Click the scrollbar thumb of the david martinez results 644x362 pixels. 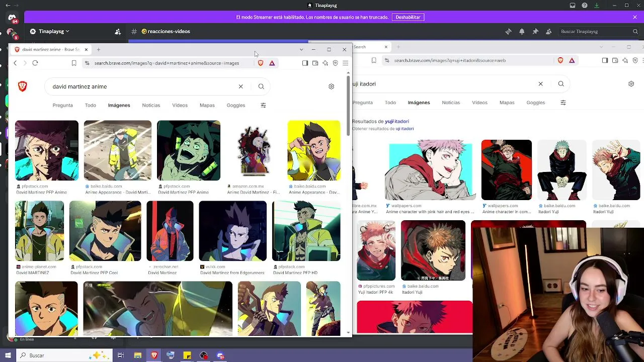348,105
